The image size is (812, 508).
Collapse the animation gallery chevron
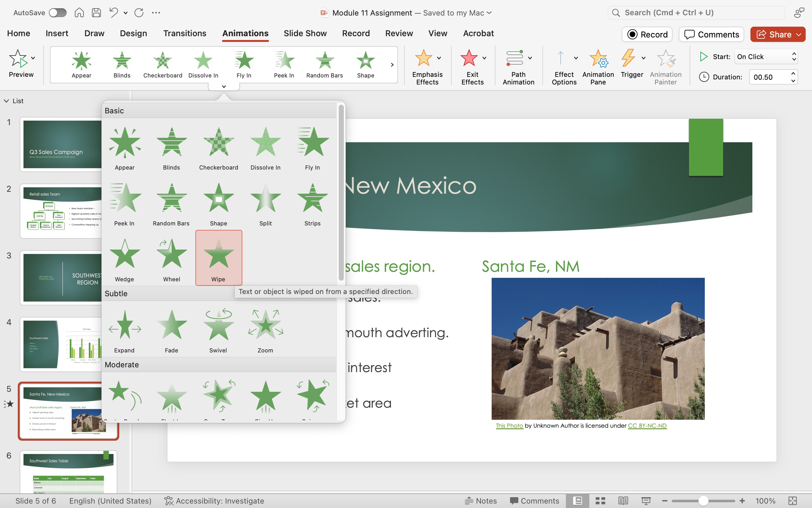[x=224, y=87]
